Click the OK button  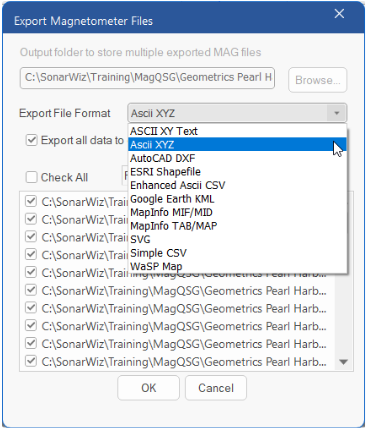(x=148, y=388)
